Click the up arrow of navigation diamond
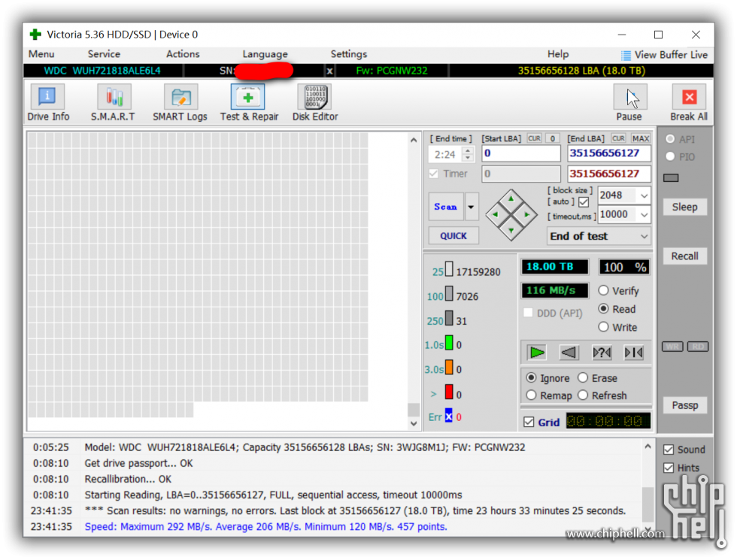737x560 pixels. pos(511,199)
